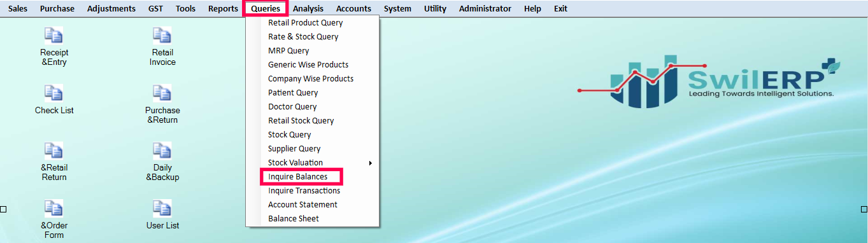Image resolution: width=868 pixels, height=243 pixels.
Task: Open the Retail Invoice desktop icon
Action: (162, 46)
